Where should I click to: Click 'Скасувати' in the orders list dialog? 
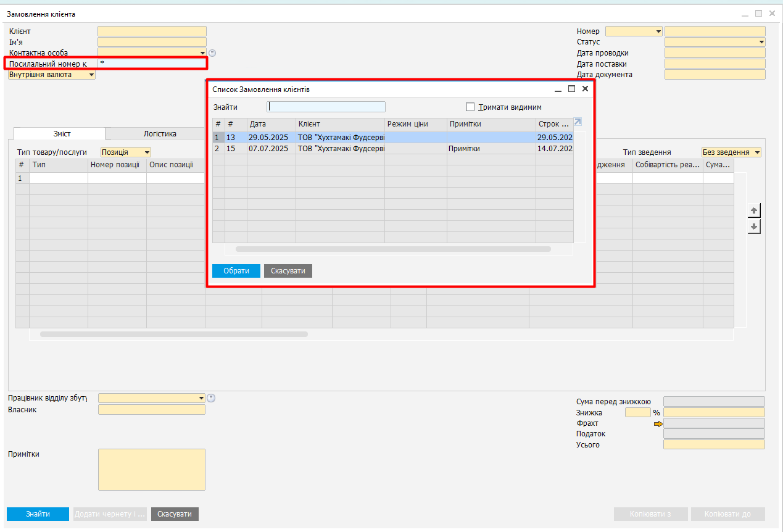click(x=288, y=271)
